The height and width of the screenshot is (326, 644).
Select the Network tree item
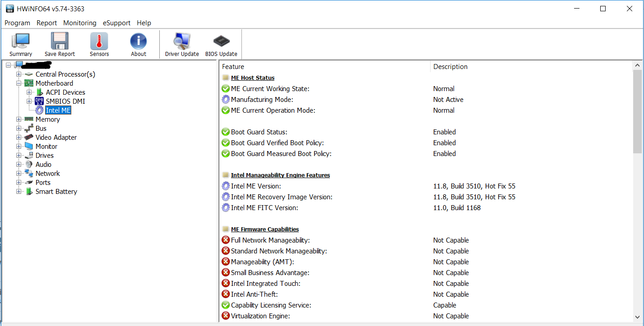(47, 174)
